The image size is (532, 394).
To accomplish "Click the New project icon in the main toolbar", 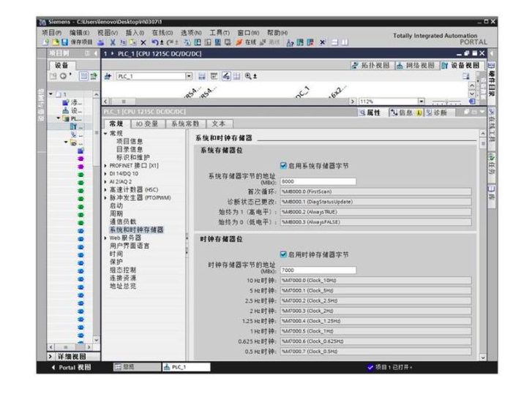I will [x=46, y=42].
